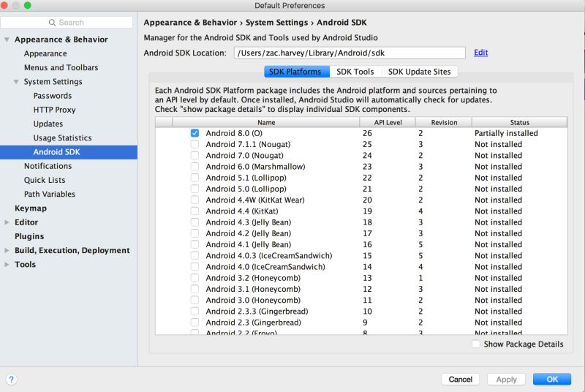Select Quick Lists in the sidebar
The image size is (585, 392).
tap(45, 180)
